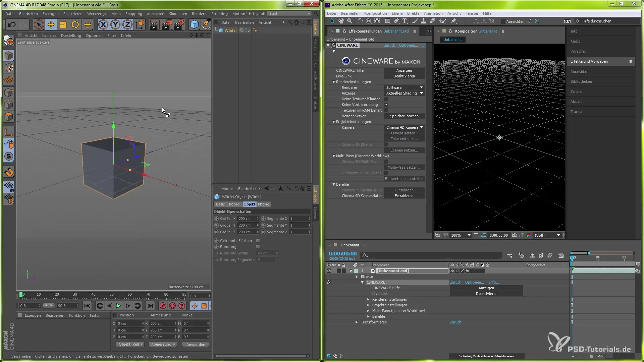Select the Würfel object in Object Manager
644x362 pixels.
pos(230,30)
